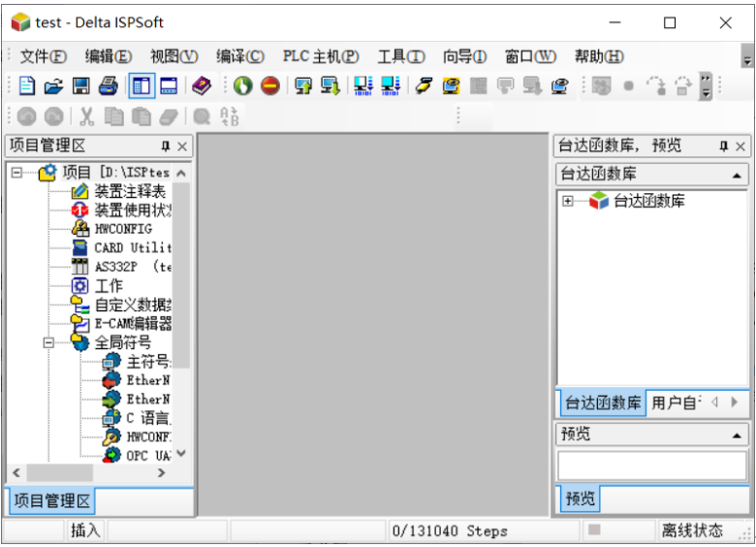
Task: Select AS332P device tree item
Action: 133,266
